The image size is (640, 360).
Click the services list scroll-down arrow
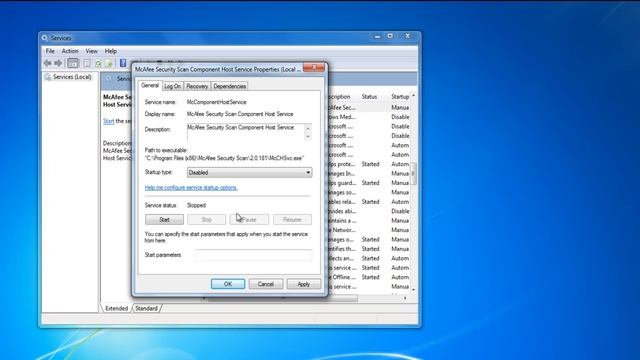[413, 290]
